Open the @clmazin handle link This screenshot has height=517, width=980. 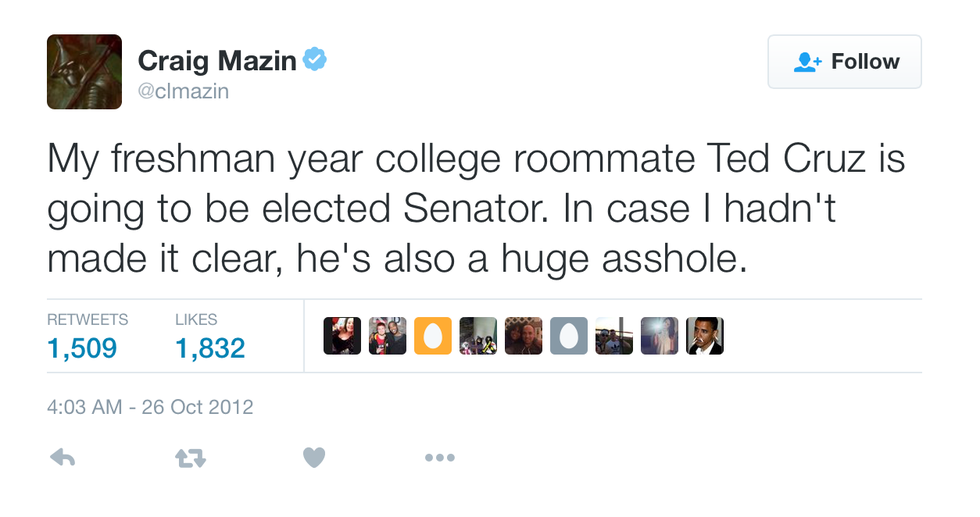point(183,91)
